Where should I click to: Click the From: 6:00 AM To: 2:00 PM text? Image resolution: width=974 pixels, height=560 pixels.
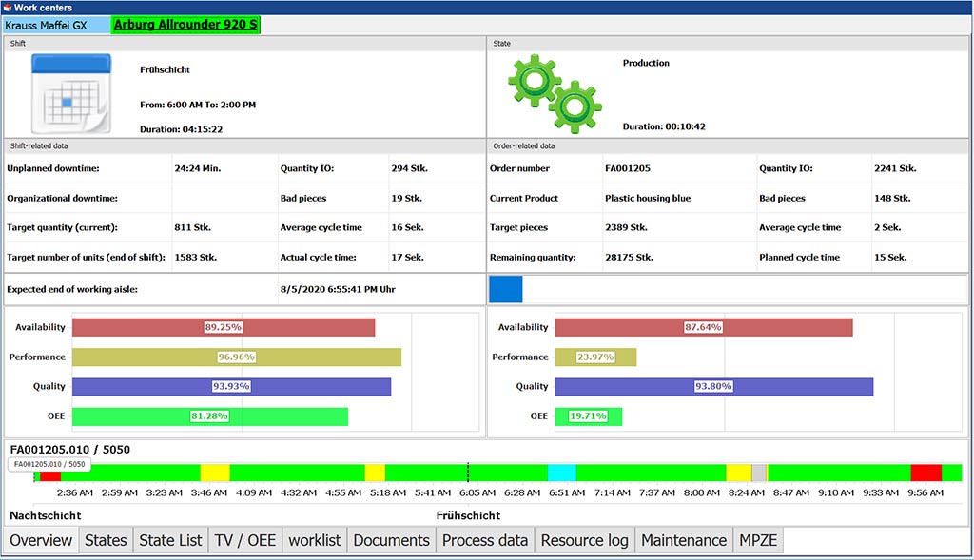[x=198, y=105]
